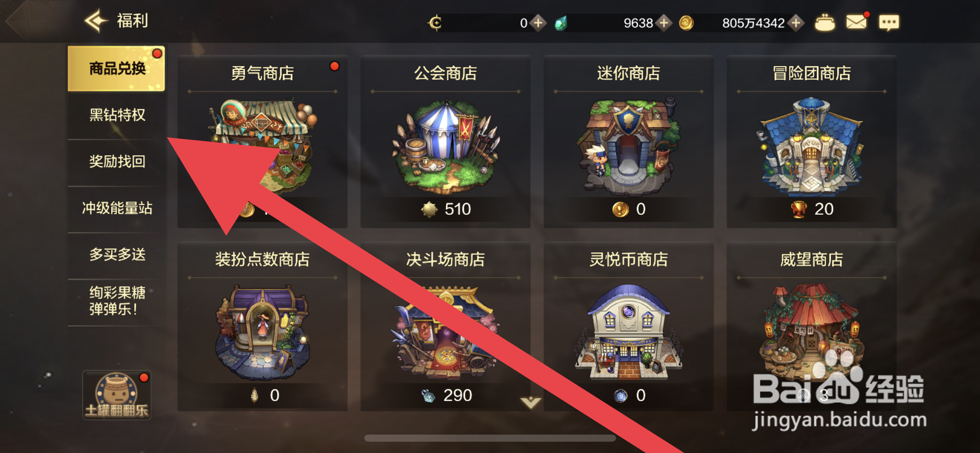This screenshot has height=453, width=980.
Task: Add green gems with the plus button
Action: pyautogui.click(x=664, y=23)
